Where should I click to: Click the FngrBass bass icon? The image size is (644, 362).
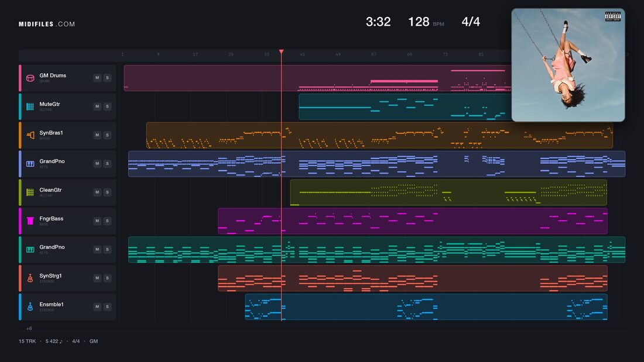(x=30, y=221)
